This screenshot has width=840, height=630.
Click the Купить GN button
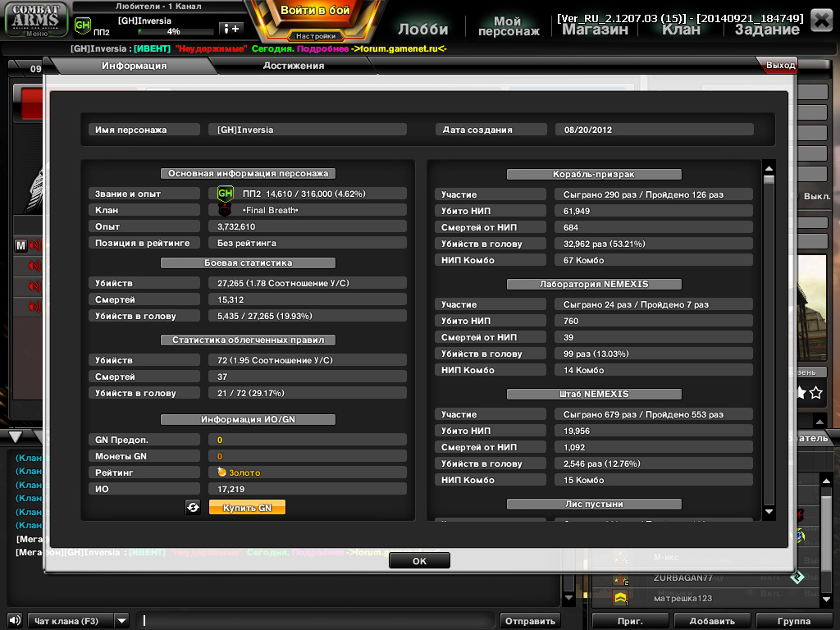(x=247, y=507)
